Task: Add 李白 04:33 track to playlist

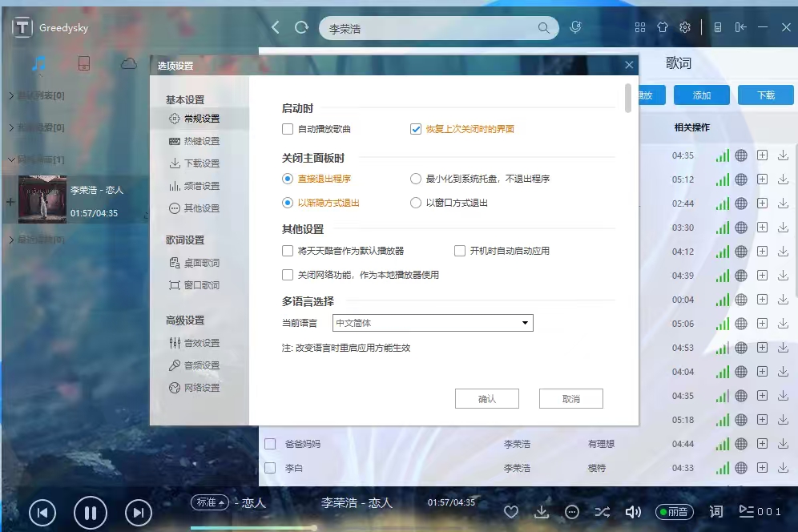Action: pyautogui.click(x=762, y=467)
